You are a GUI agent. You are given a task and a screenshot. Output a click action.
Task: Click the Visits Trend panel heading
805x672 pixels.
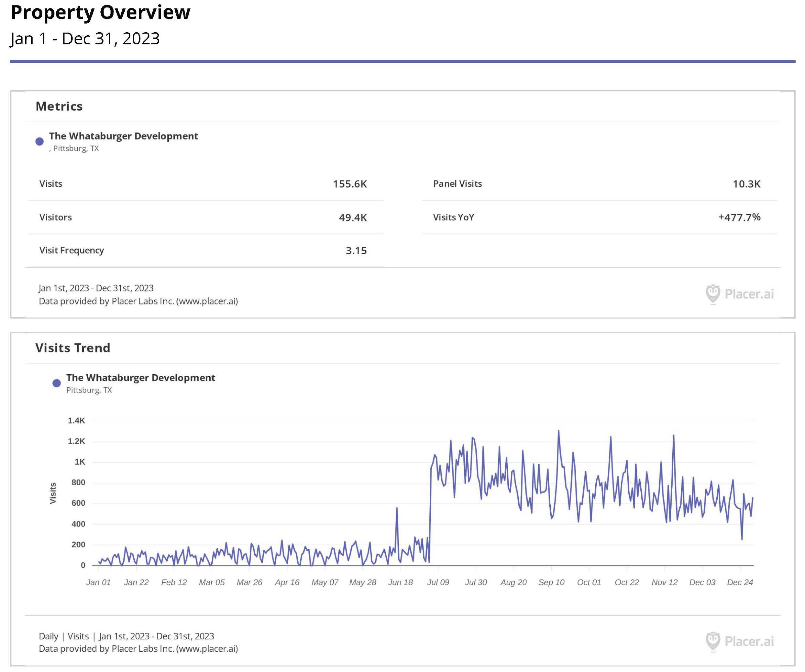pos(73,348)
